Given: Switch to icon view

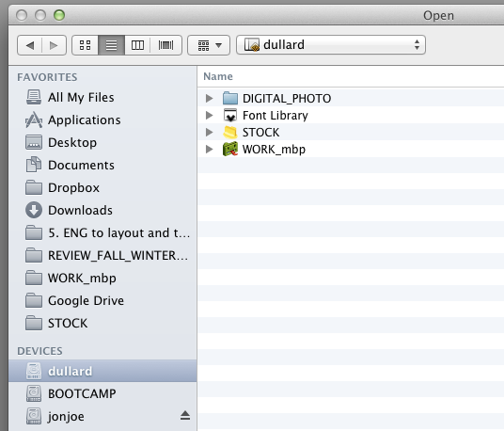Looking at the screenshot, I should [x=86, y=45].
